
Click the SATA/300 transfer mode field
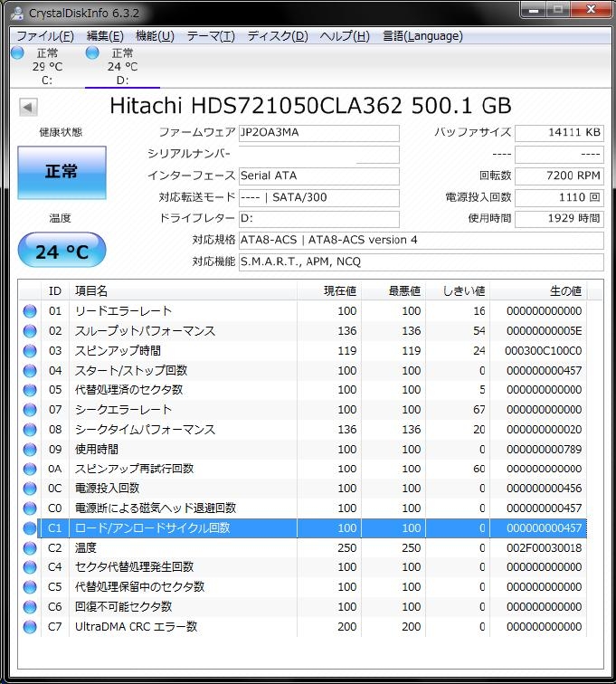click(x=319, y=197)
